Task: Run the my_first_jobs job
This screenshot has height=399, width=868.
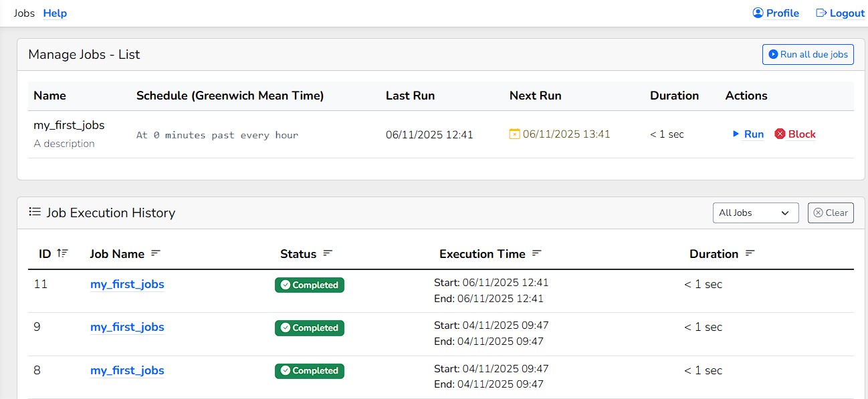Action: (x=748, y=134)
